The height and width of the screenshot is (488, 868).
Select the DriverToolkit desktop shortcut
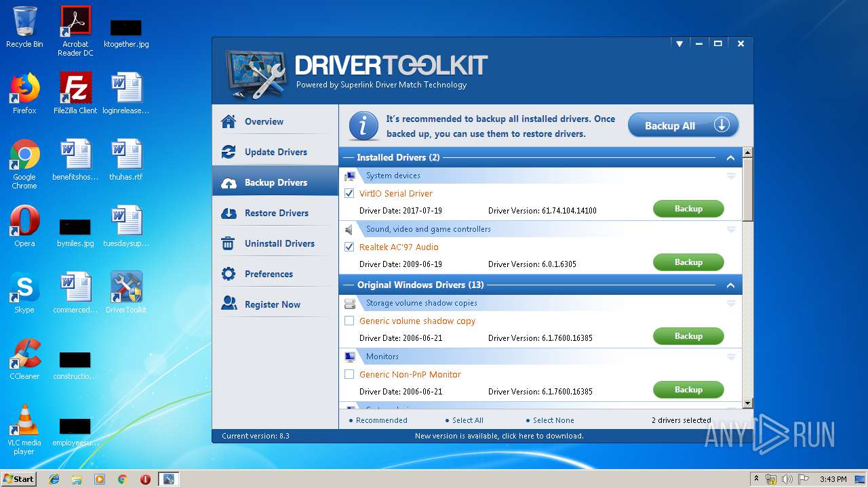click(x=126, y=293)
